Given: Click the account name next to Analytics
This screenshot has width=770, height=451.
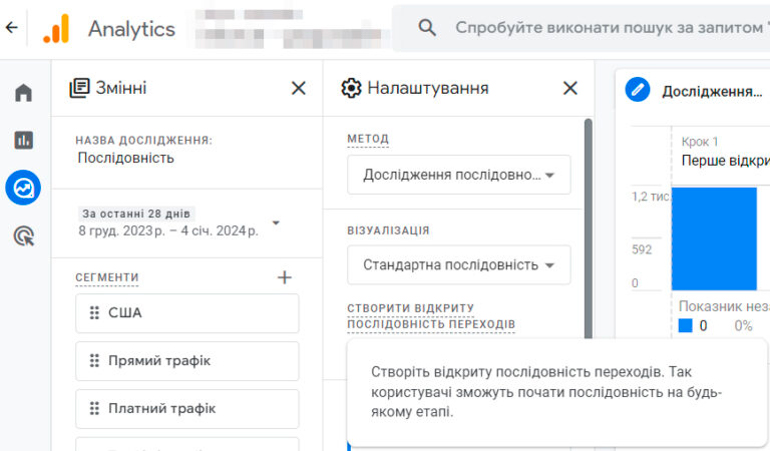Looking at the screenshot, I should point(290,28).
